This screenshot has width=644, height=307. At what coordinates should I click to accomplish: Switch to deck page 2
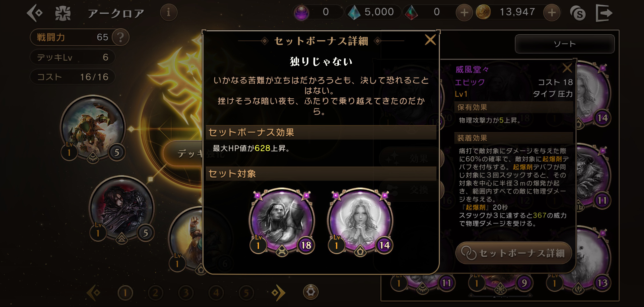click(x=155, y=293)
